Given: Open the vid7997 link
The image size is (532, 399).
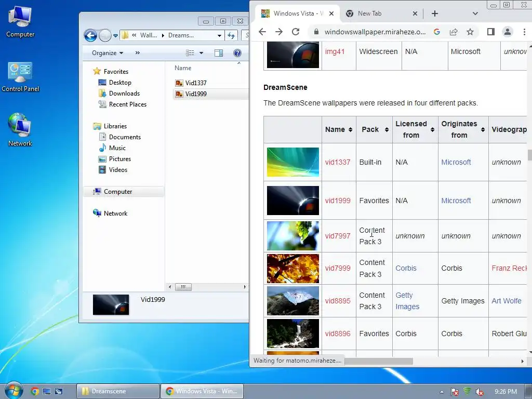Looking at the screenshot, I should [x=338, y=236].
